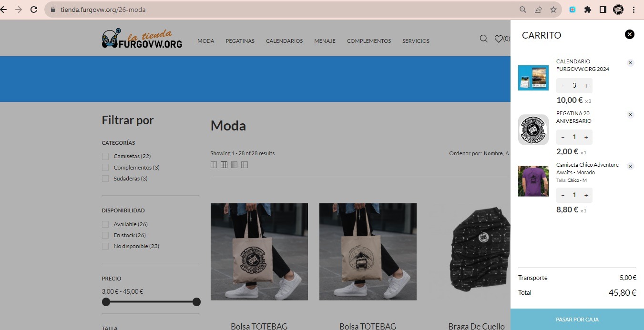Click the Pasar por caja checkout button
The width and height of the screenshot is (644, 330).
coord(577,319)
